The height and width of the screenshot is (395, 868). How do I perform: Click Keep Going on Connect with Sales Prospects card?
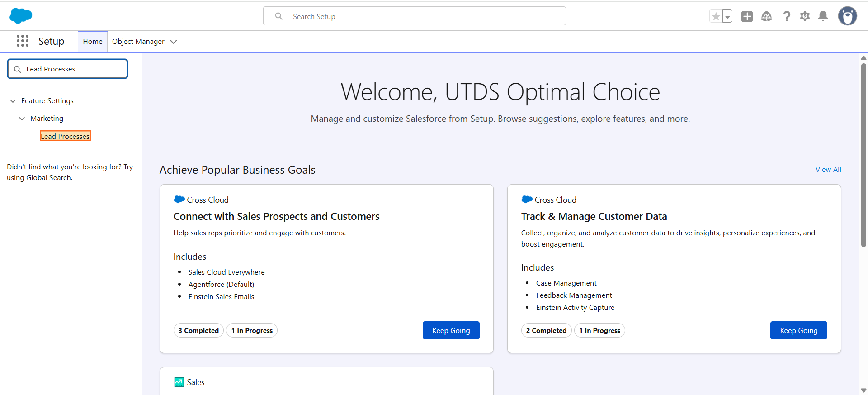tap(451, 330)
